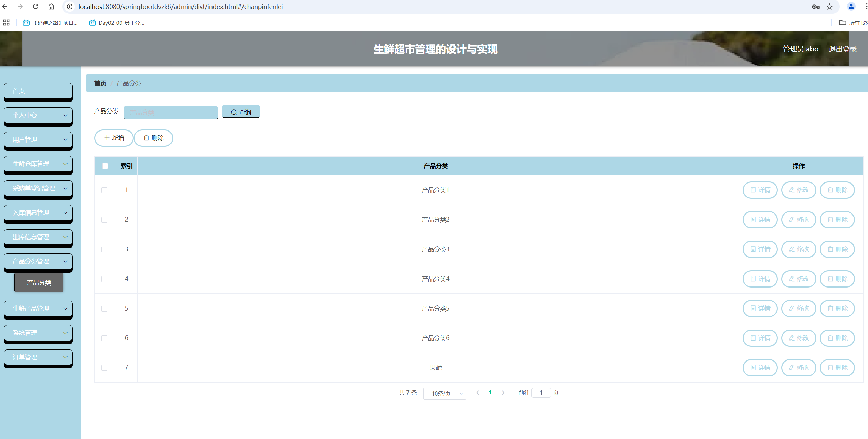Image resolution: width=868 pixels, height=439 pixels.
Task: Click the browser home icon
Action: [51, 7]
